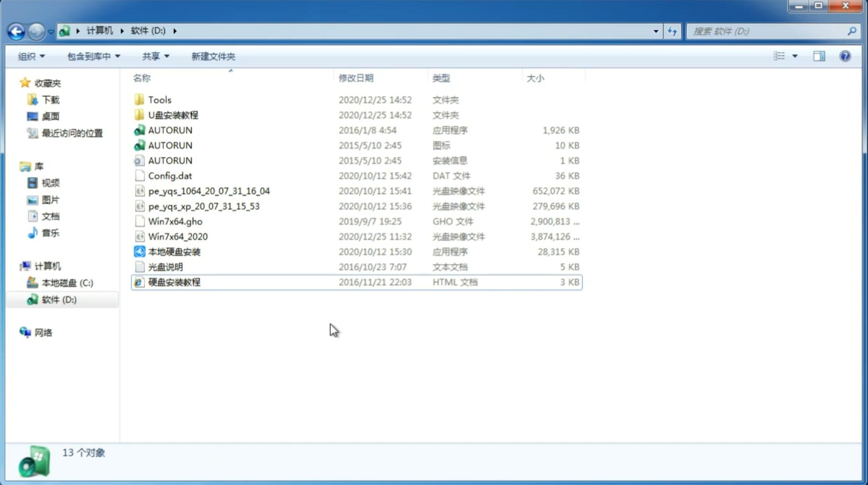Open 硬盘安装教程 HTML document

point(173,282)
